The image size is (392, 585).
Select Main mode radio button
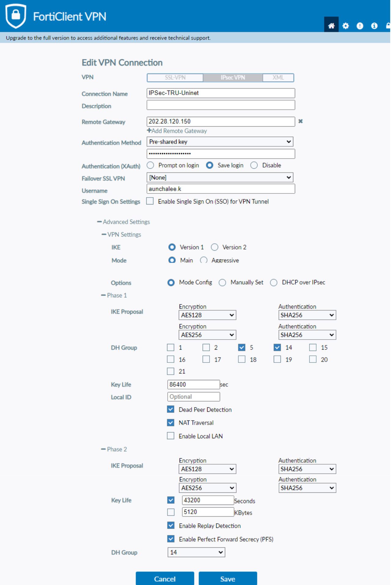tap(172, 260)
